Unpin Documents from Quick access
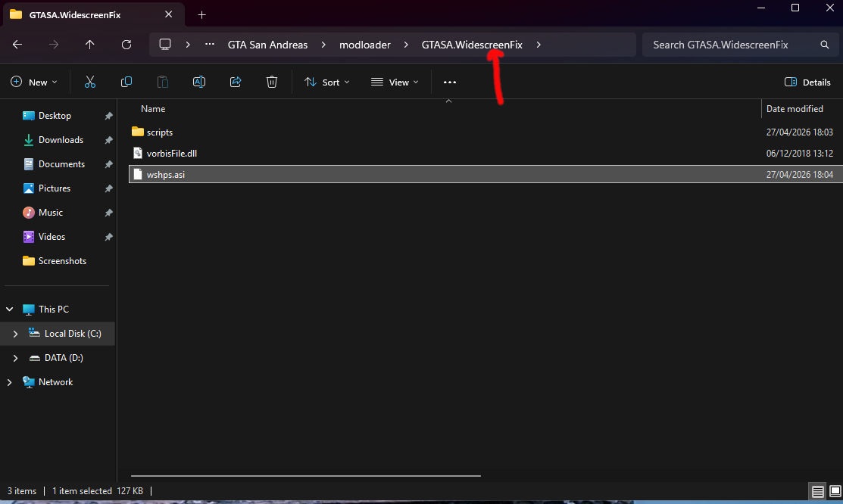 tap(108, 164)
